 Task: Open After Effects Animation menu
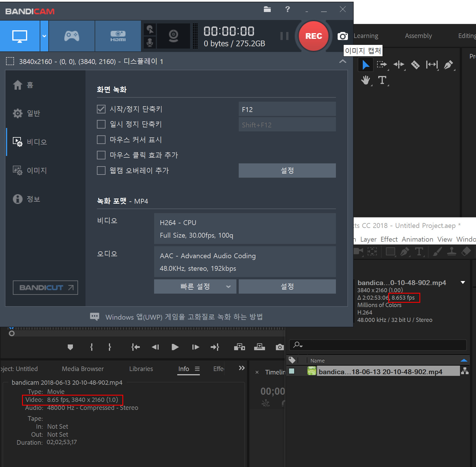point(417,239)
